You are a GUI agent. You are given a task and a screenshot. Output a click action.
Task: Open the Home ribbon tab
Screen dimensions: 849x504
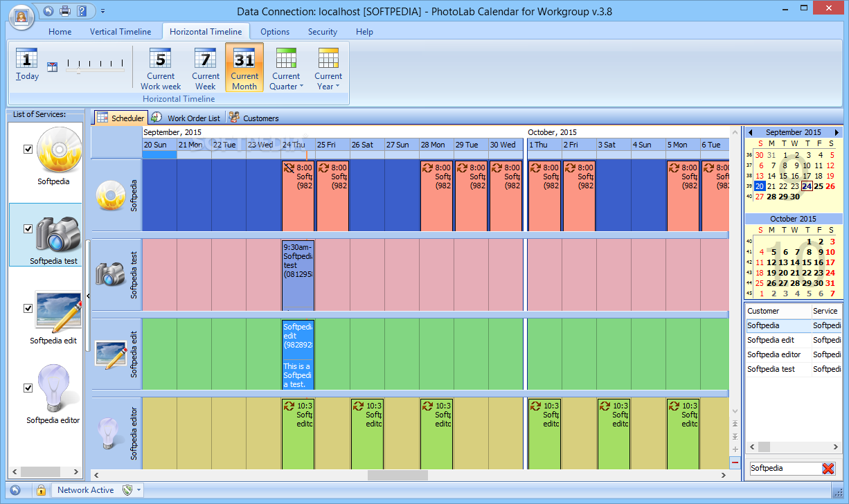60,32
